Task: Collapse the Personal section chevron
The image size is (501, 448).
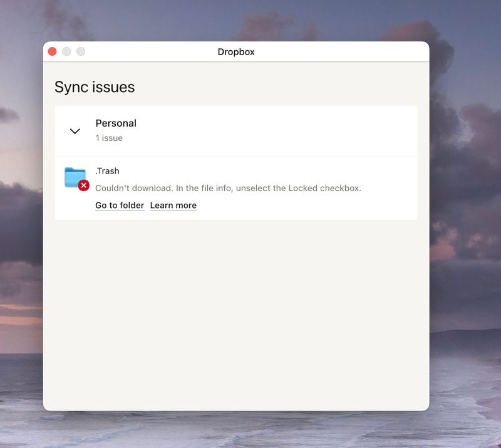Action: [x=75, y=131]
